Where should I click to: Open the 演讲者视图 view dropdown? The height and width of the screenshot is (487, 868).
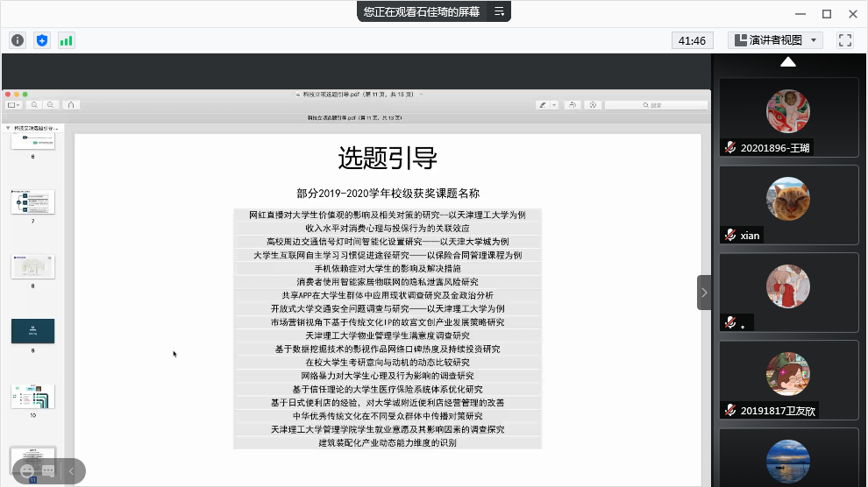pyautogui.click(x=775, y=40)
